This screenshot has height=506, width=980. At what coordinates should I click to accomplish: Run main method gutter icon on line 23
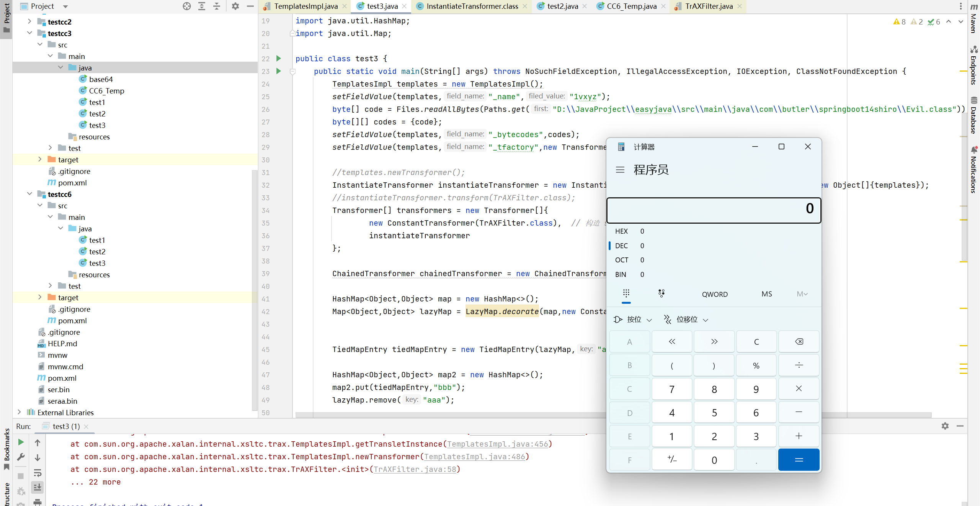coord(279,71)
